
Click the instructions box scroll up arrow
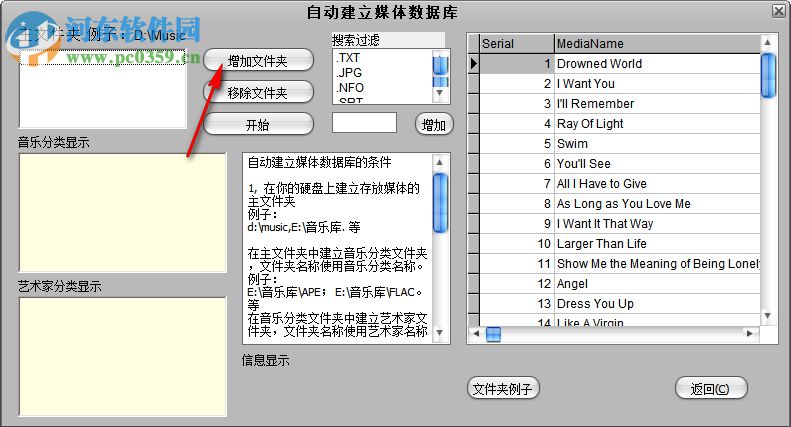[440, 163]
